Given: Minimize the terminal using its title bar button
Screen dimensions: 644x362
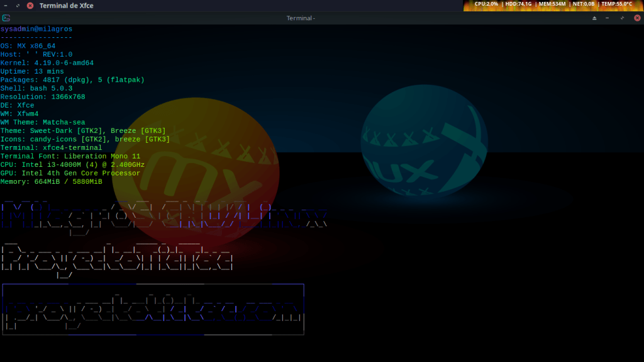Looking at the screenshot, I should pos(608,18).
